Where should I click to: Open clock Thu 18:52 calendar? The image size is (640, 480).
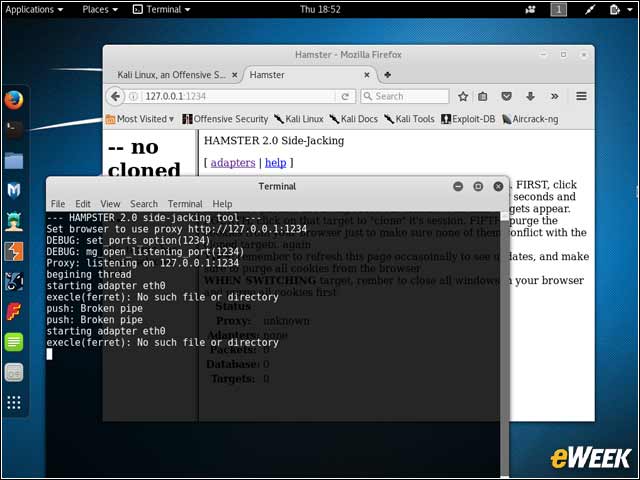[320, 9]
